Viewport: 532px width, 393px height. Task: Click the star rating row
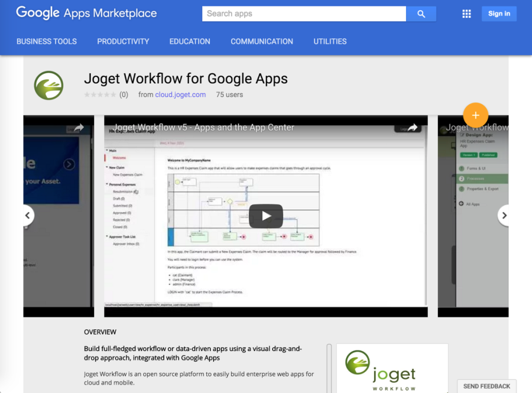click(x=100, y=95)
